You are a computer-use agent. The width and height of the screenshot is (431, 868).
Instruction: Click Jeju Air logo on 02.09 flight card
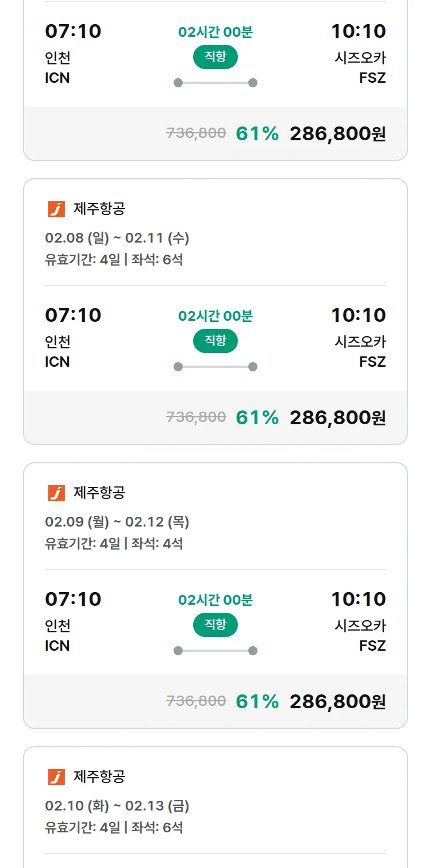tap(56, 493)
